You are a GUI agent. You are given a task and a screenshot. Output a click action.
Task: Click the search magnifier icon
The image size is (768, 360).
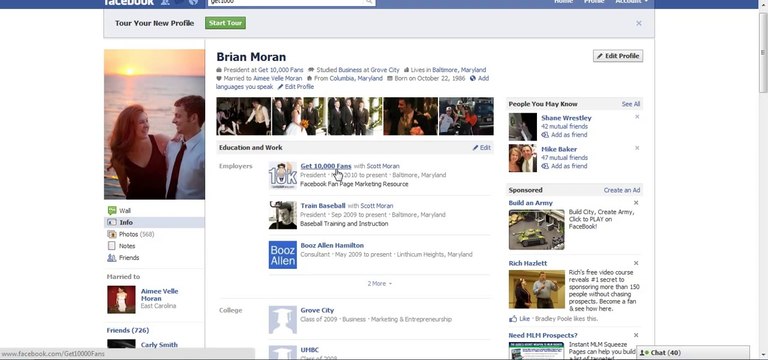coord(370,2)
